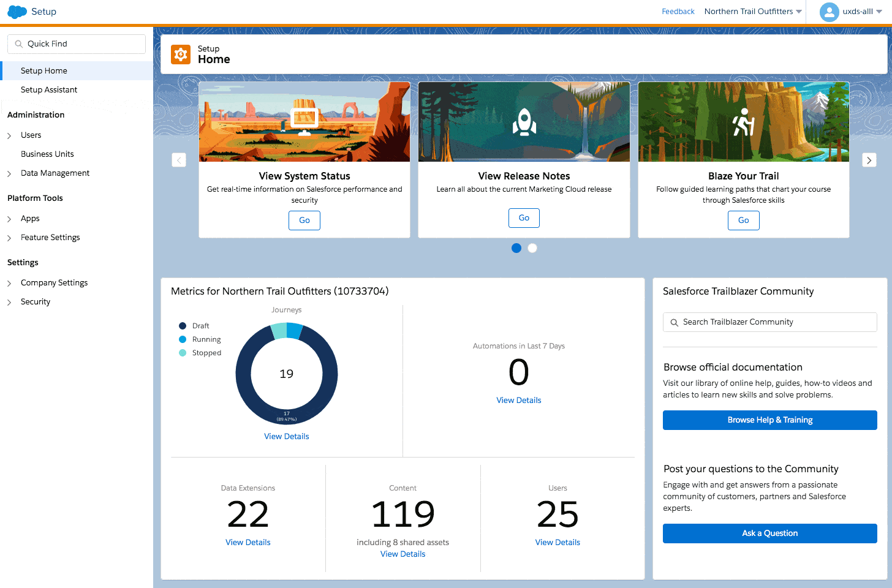
Task: Click Go on View System Status card
Action: coord(304,221)
